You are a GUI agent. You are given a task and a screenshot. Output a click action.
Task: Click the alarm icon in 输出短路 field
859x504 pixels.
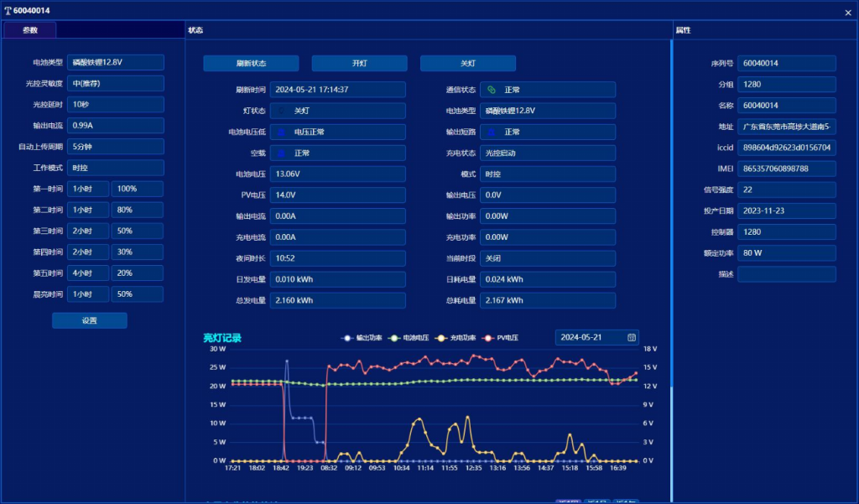[492, 132]
